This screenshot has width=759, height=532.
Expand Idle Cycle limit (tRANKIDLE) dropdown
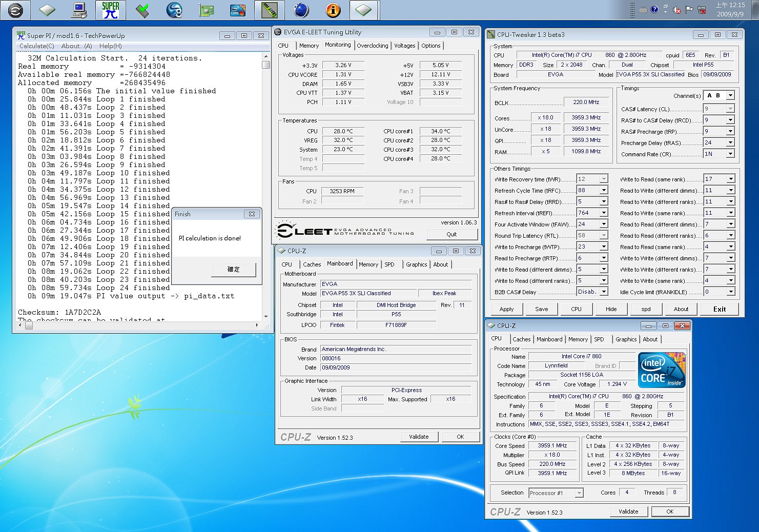pyautogui.click(x=730, y=292)
